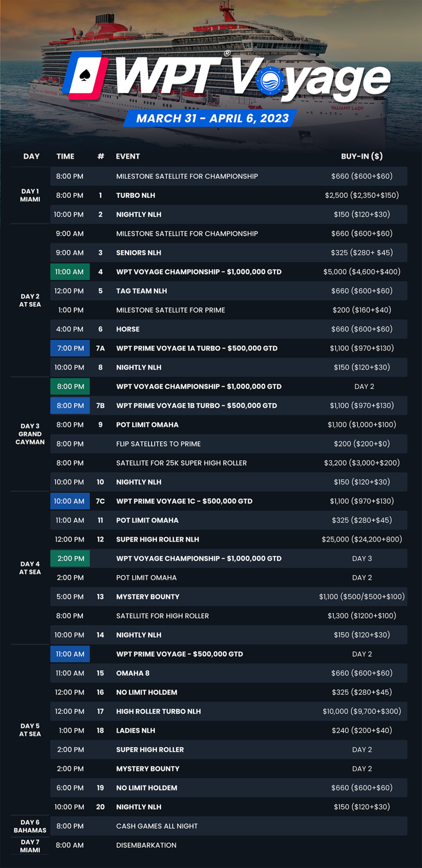Click the DAY column header

click(31, 156)
